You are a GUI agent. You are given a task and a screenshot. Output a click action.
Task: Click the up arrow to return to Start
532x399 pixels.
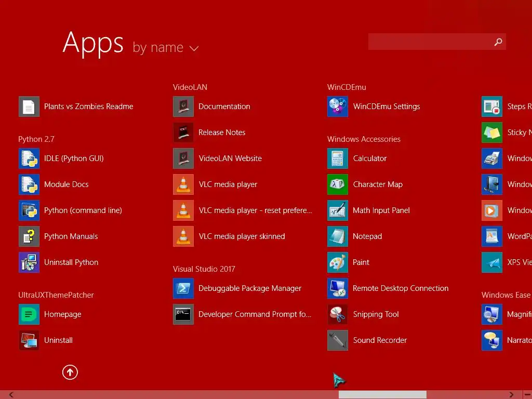[x=70, y=372]
